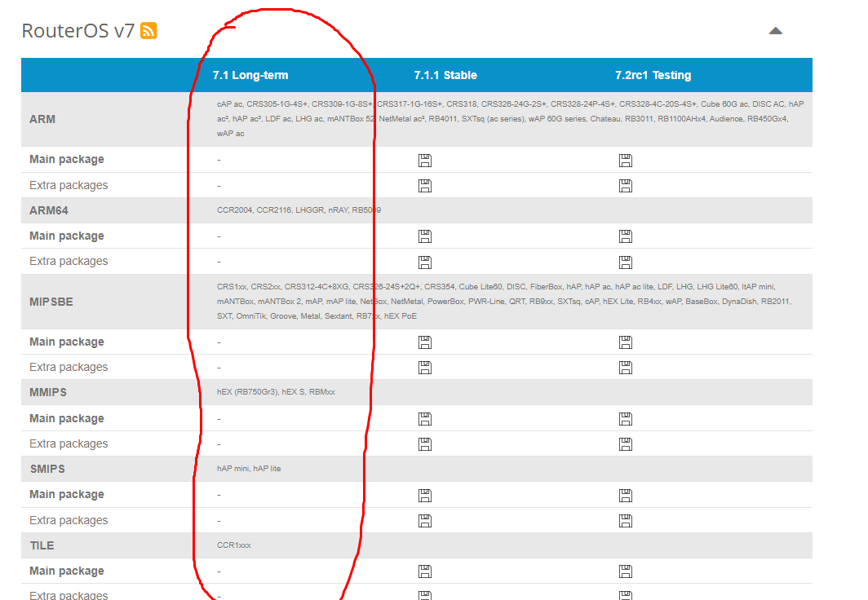
Task: Click 'Extra packages' label under SMIPS
Action: point(69,520)
